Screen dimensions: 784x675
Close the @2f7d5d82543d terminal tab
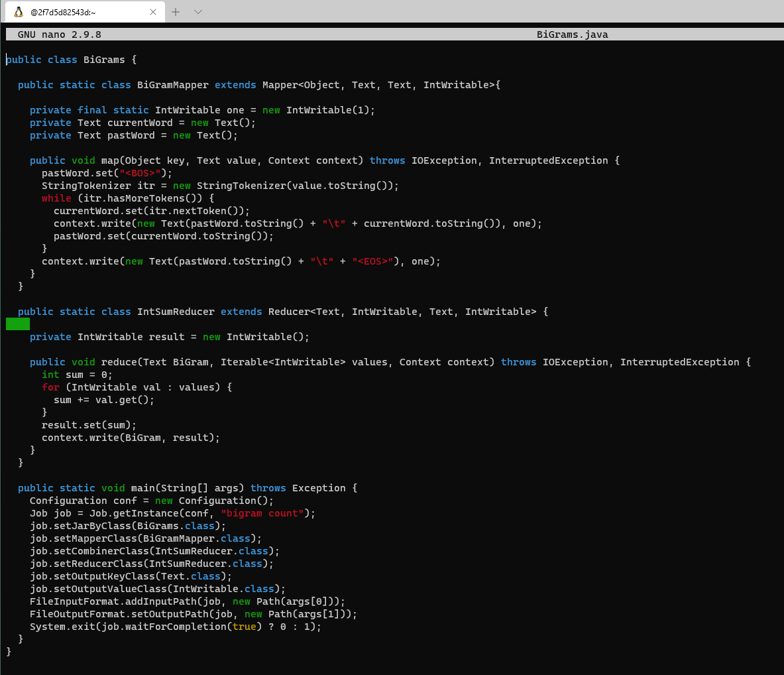[153, 12]
